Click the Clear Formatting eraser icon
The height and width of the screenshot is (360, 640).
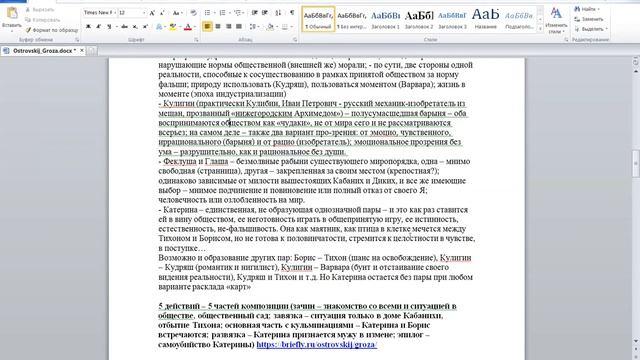coord(193,13)
